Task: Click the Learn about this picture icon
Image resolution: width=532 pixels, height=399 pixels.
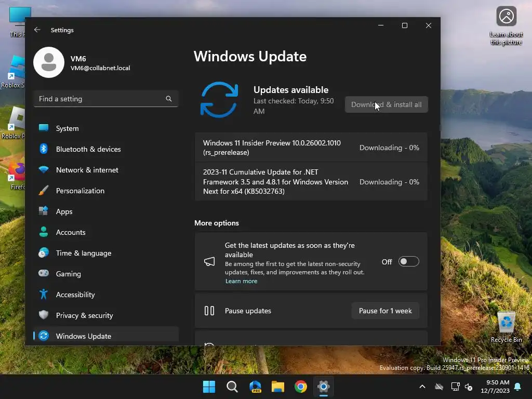Action: click(x=506, y=26)
